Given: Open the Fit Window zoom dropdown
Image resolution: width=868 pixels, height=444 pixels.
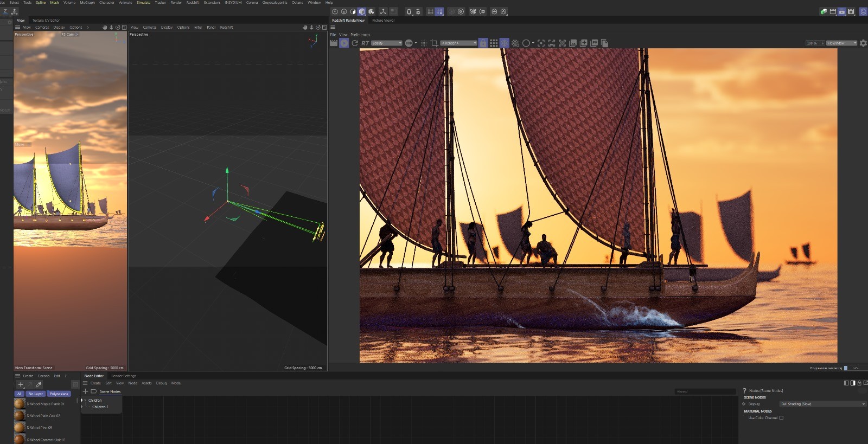Looking at the screenshot, I should 841,43.
